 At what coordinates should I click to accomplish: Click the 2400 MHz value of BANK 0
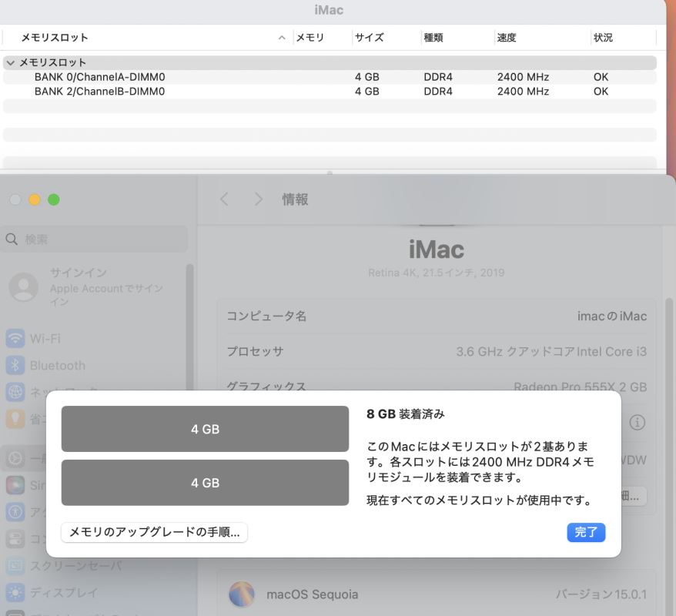click(523, 77)
